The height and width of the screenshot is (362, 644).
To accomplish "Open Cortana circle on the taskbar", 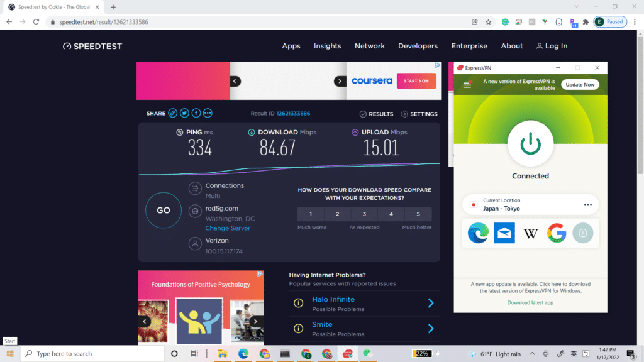I will pyautogui.click(x=174, y=353).
